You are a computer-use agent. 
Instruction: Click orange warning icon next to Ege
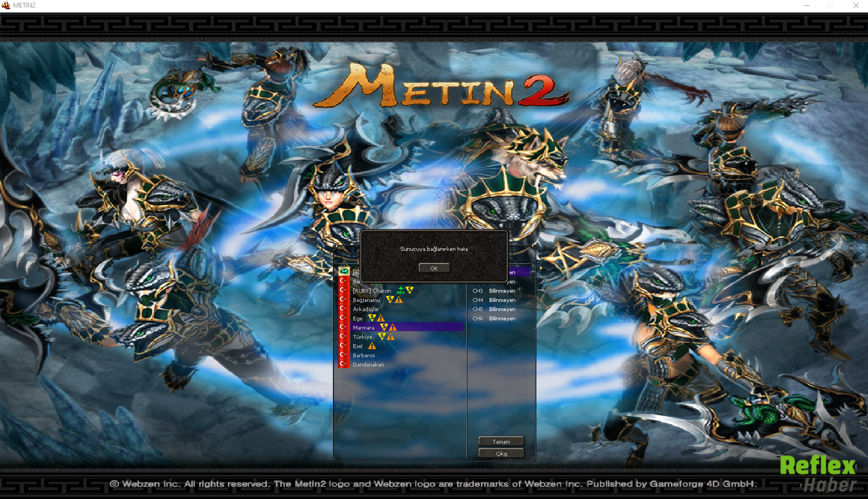pos(381,318)
